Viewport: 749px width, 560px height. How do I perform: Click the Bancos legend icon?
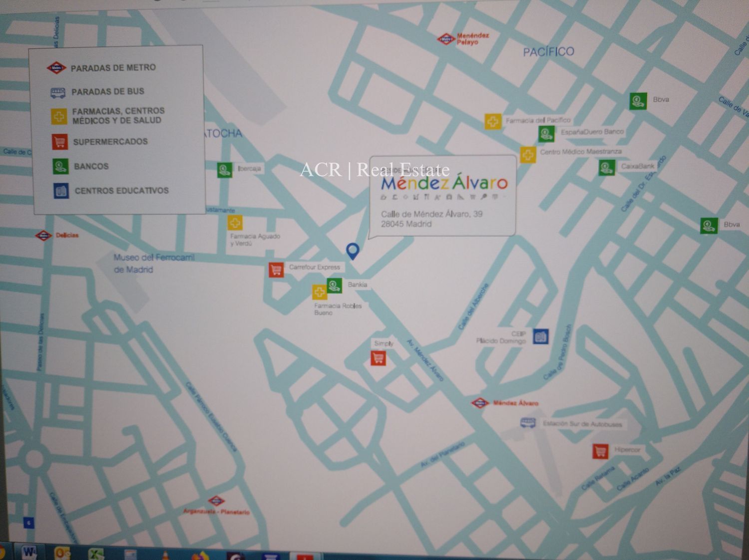click(x=60, y=166)
